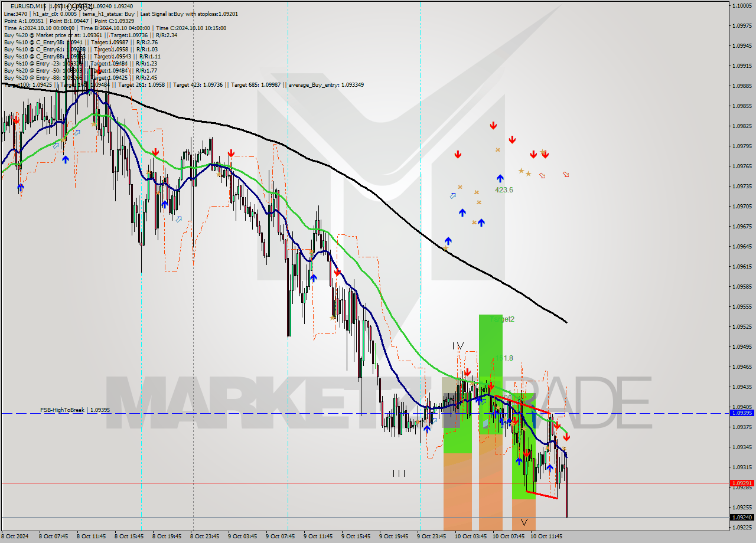Click the 'Buy %10 @ C_Entry61' row
Viewport: 756px width, 543px height.
[80, 49]
